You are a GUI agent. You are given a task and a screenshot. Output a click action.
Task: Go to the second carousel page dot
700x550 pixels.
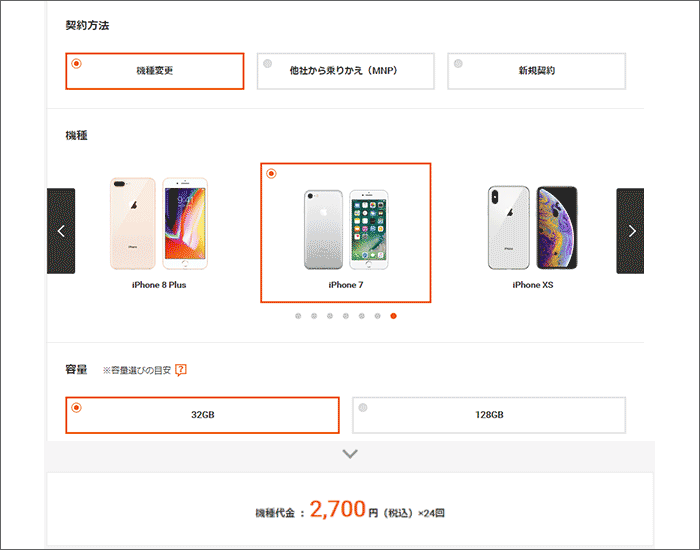click(x=314, y=316)
